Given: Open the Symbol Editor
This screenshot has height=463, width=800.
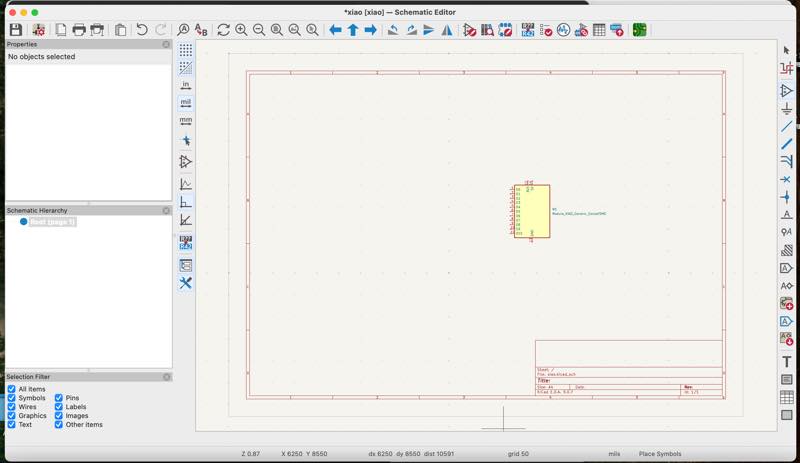Looking at the screenshot, I should click(469, 30).
